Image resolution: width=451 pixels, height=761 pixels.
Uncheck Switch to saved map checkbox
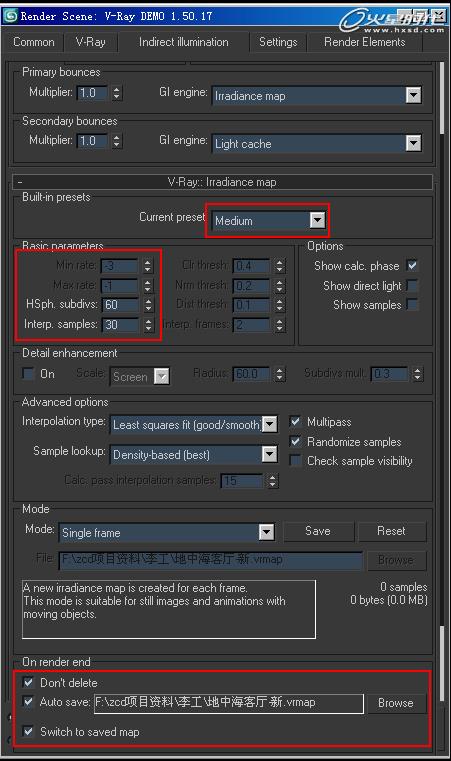tap(28, 731)
